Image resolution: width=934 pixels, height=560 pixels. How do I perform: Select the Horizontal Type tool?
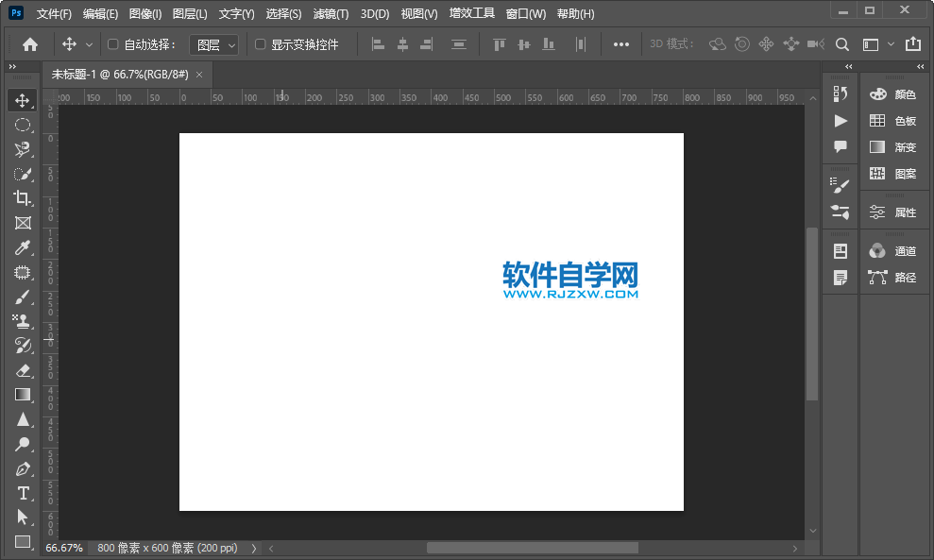point(23,493)
